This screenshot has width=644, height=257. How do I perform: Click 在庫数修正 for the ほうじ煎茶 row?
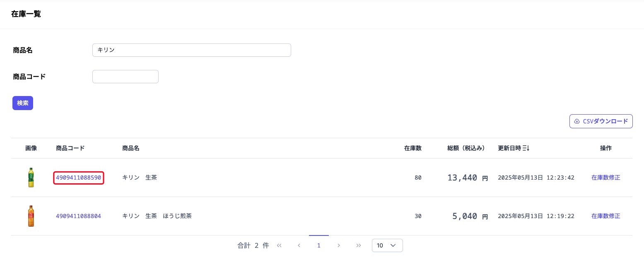tap(605, 216)
